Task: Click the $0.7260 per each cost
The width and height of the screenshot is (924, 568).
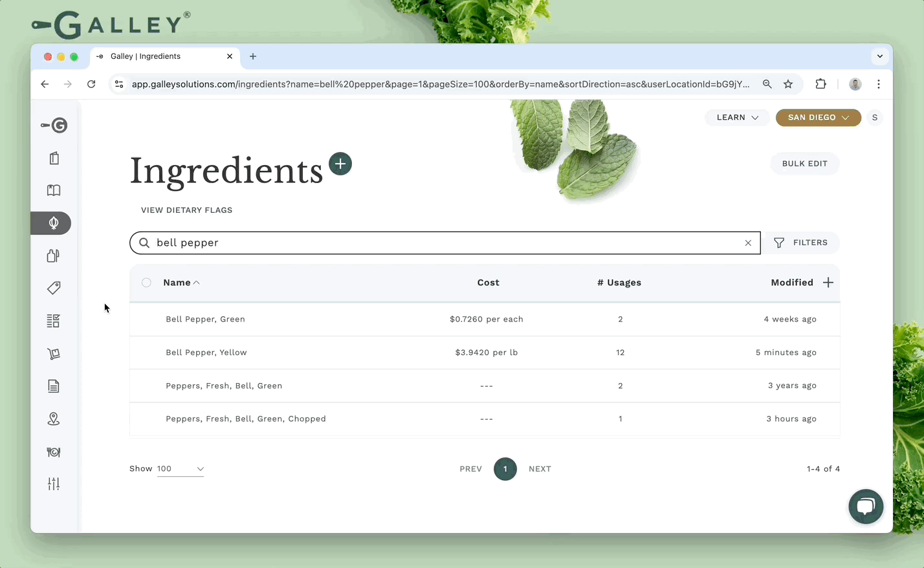Action: click(x=487, y=320)
